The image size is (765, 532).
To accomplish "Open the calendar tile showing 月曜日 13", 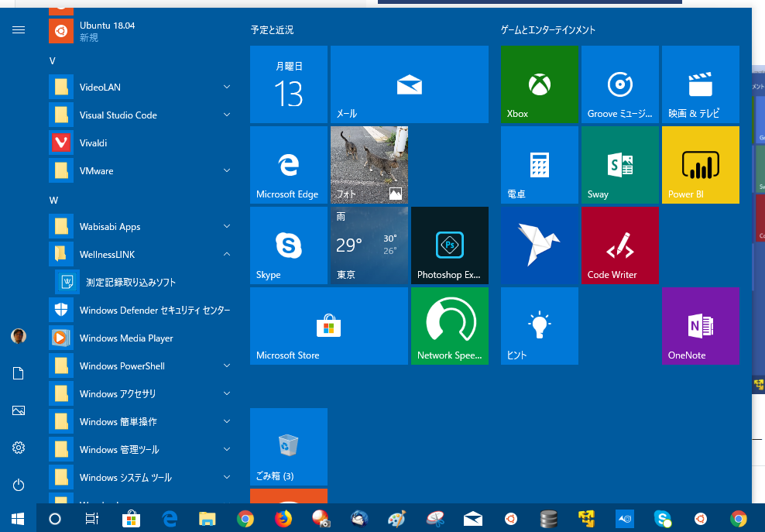I will click(289, 84).
